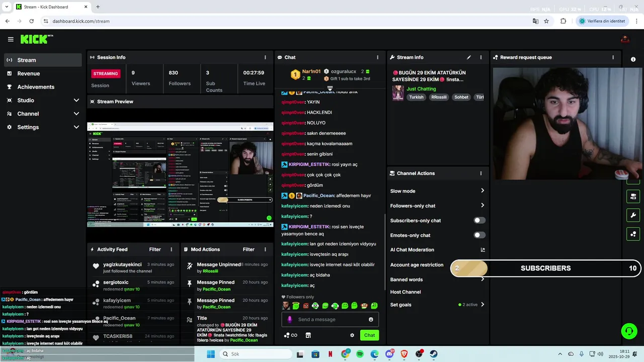Click the green Chat send button
This screenshot has height=362, width=644.
(369, 335)
